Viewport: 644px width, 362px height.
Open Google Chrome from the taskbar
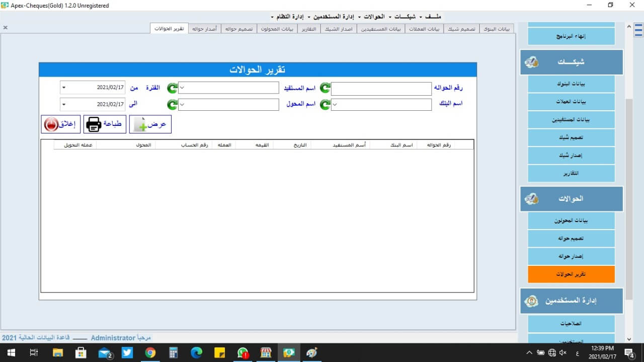click(x=150, y=353)
